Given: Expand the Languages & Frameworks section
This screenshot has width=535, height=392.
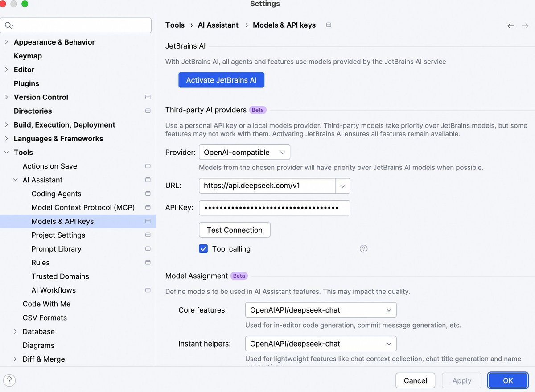Looking at the screenshot, I should point(6,139).
